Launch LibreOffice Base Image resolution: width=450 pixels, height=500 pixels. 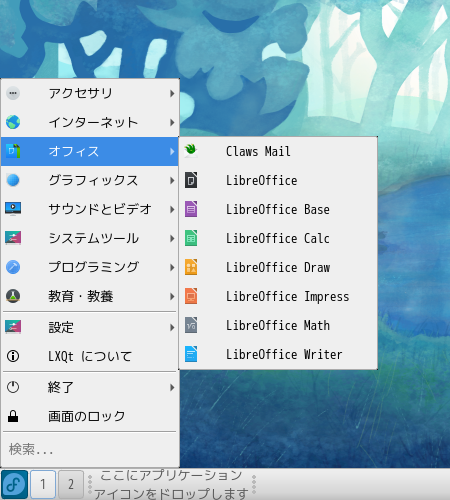click(278, 209)
